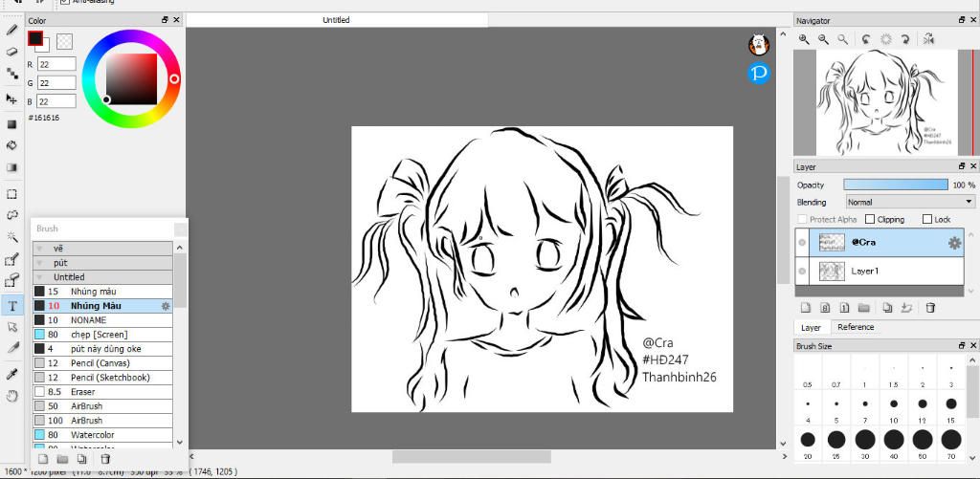The height and width of the screenshot is (479, 980).
Task: Rotate canvas right in Navigator
Action: [905, 39]
